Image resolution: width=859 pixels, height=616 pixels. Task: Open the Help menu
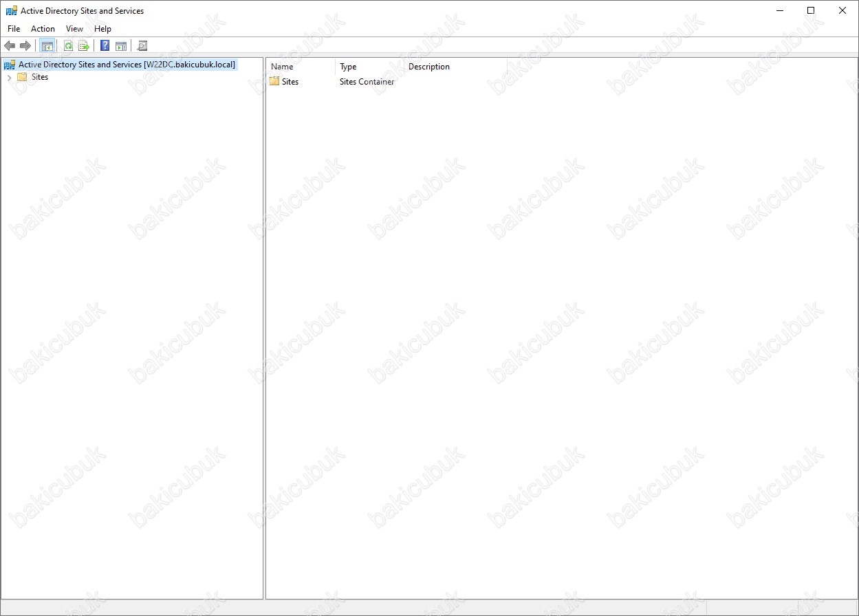point(102,29)
